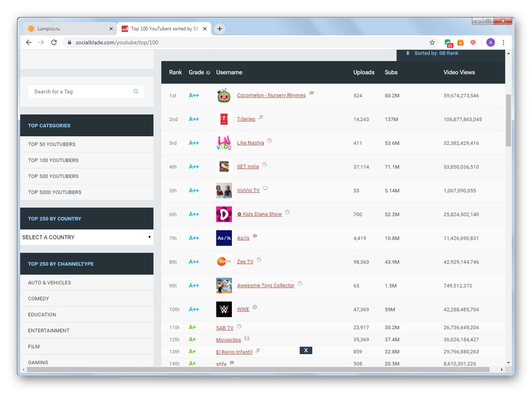This screenshot has height=393, width=532.
Task: Click the Kids Diana Show avatar
Action: [224, 214]
